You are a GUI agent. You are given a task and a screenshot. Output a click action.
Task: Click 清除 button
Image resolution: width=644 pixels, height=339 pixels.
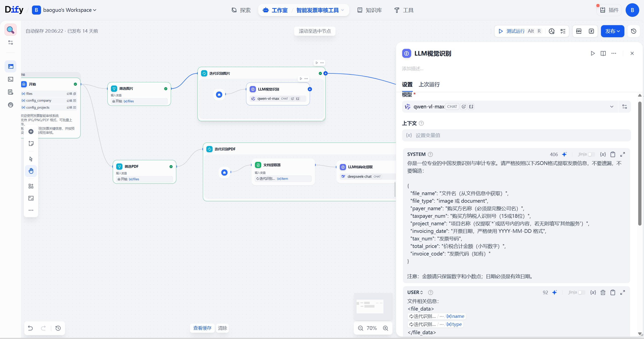(x=222, y=328)
